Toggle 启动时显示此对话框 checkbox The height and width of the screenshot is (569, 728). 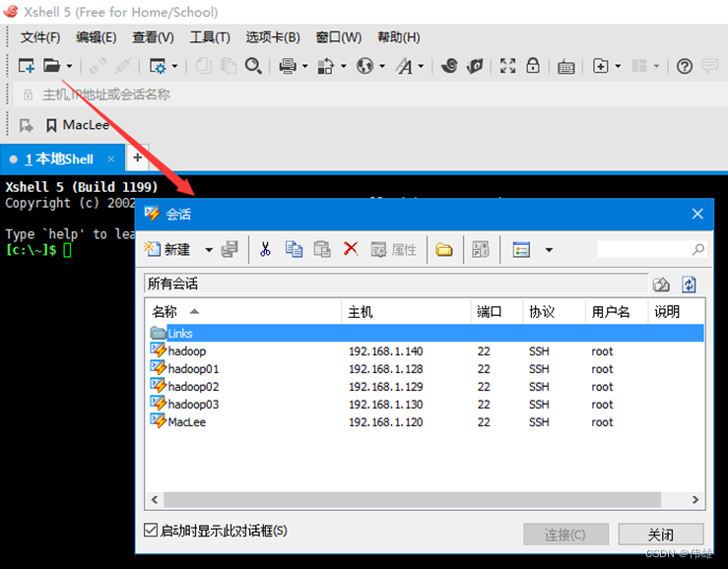coord(151,530)
